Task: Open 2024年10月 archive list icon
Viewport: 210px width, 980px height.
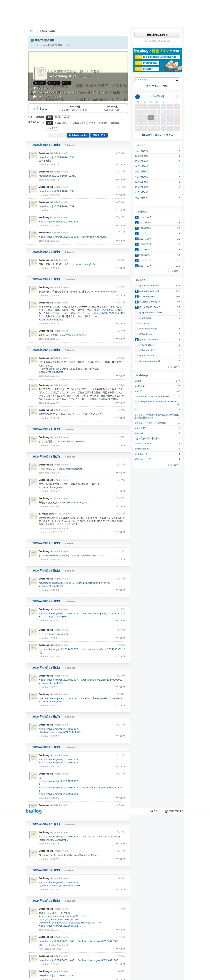Action: click(x=136, y=218)
